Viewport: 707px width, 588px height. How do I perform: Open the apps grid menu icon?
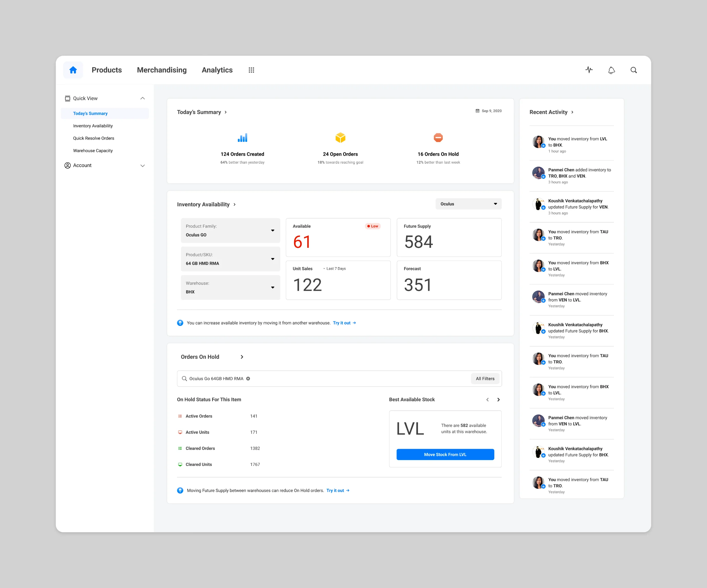point(251,70)
